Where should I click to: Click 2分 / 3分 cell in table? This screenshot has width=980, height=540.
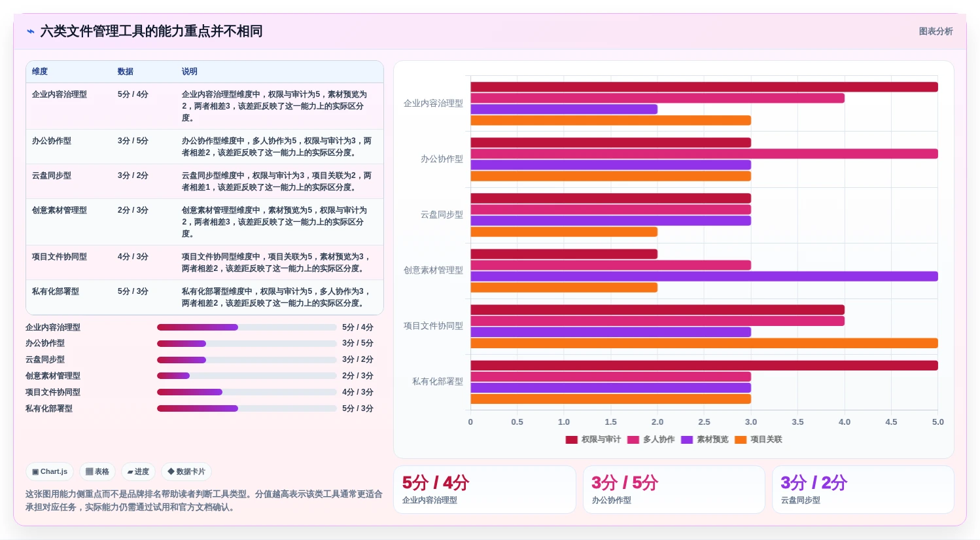coord(133,210)
